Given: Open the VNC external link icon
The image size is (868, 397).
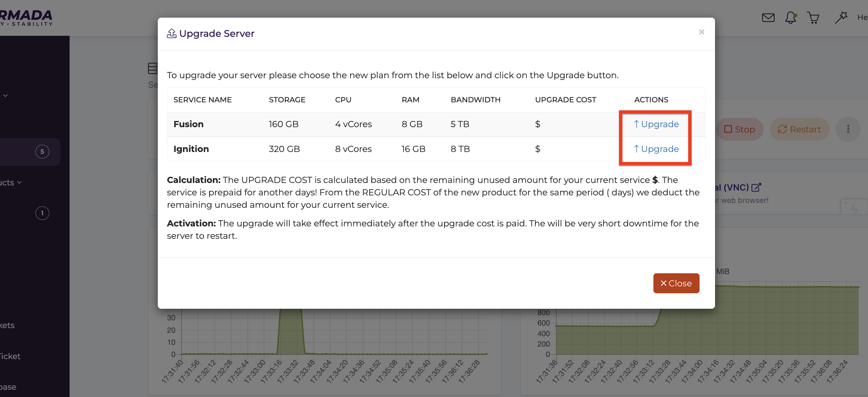Looking at the screenshot, I should click(756, 187).
